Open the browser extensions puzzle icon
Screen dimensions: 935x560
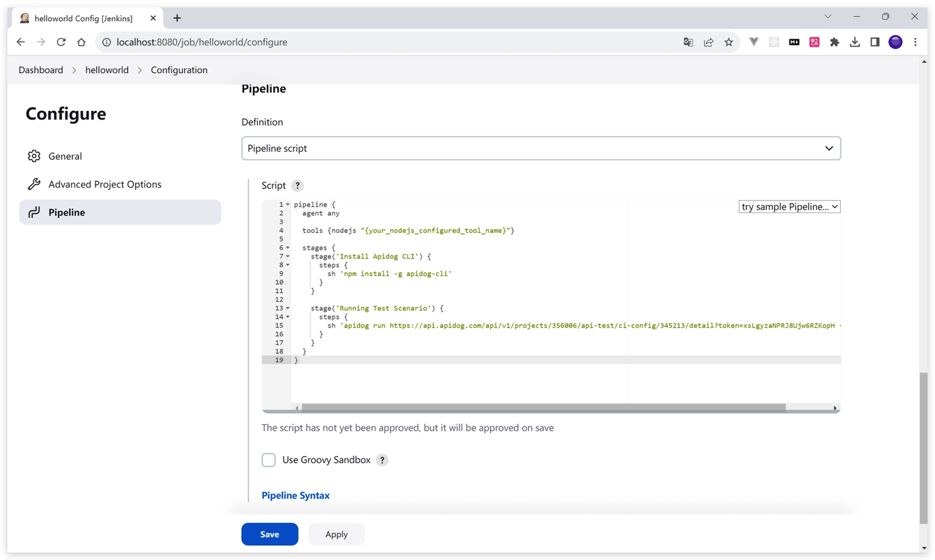(x=834, y=42)
